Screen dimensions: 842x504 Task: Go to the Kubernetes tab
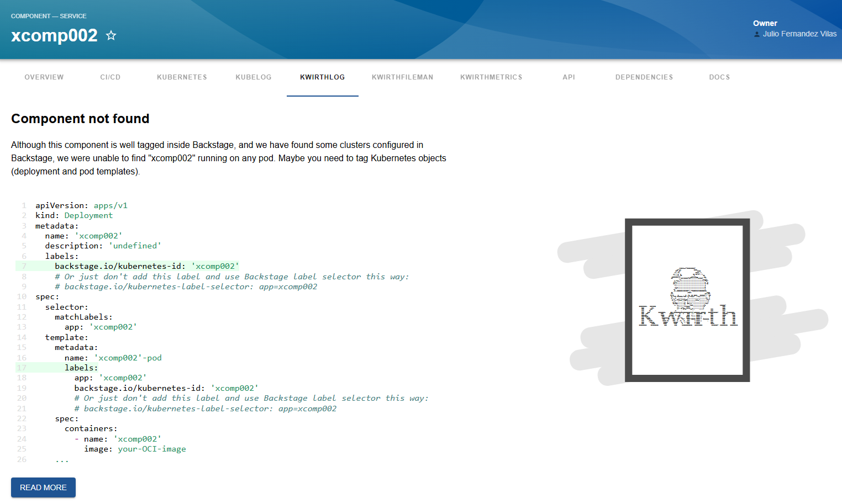[182, 77]
